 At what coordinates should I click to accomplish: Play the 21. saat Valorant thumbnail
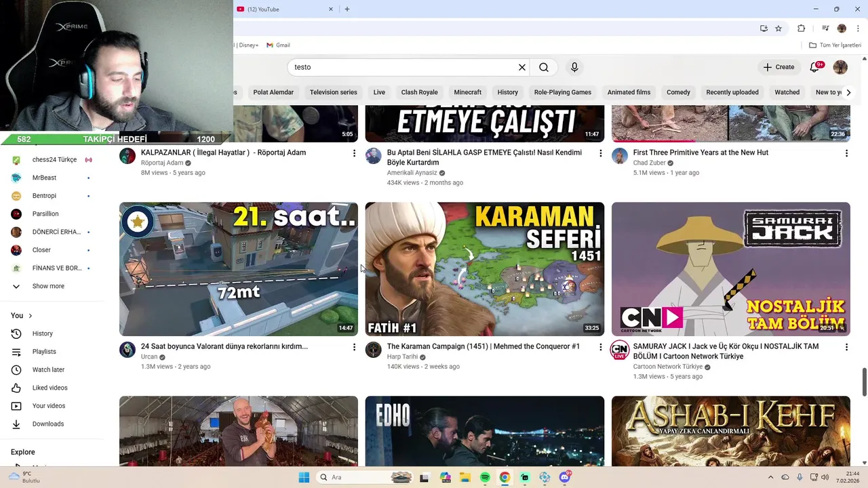[239, 269]
